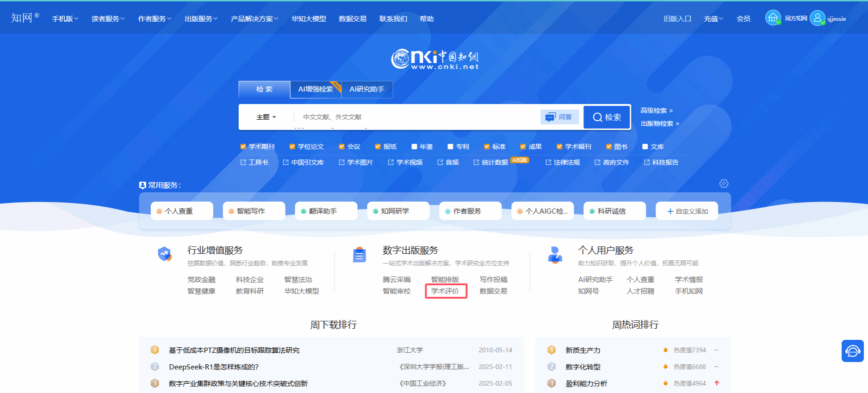Open article DeepSeek-R1是怎样炼成的?
Image resolution: width=868 pixels, height=393 pixels.
tap(214, 367)
